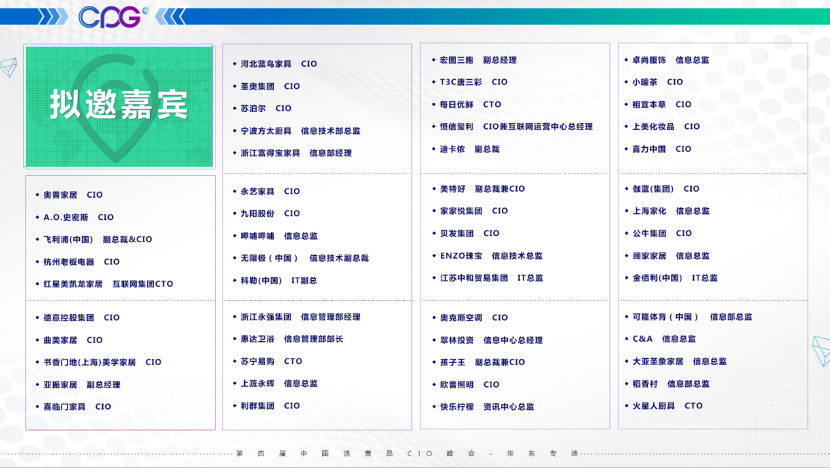The height and width of the screenshot is (468, 830).
Task: Click the 圣奥集团 CIO row
Action: [x=270, y=86]
